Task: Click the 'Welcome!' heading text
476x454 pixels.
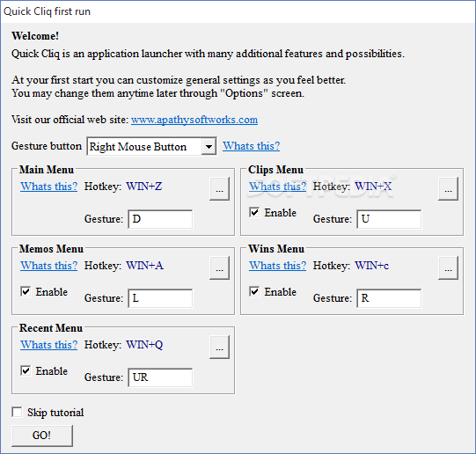Action: tap(35, 36)
